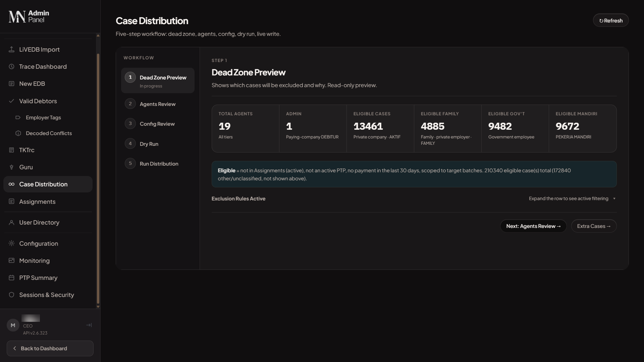Click the Eligible Gov't 9482 card
This screenshot has height=362, width=644.
(x=515, y=129)
